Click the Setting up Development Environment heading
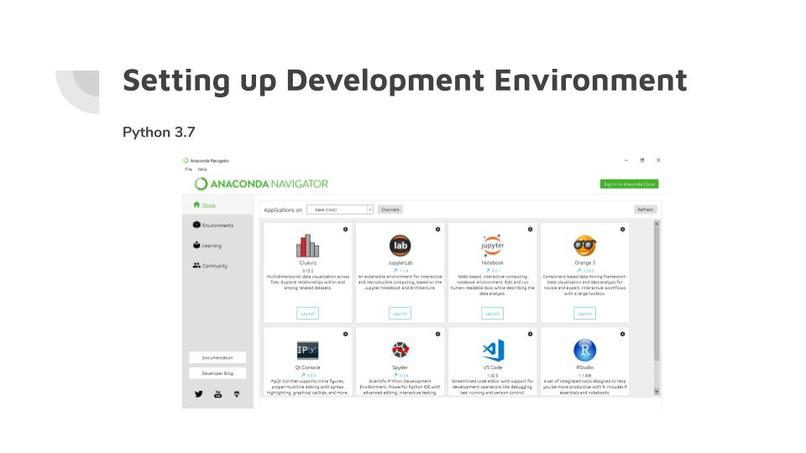The height and width of the screenshot is (453, 806). tap(405, 81)
